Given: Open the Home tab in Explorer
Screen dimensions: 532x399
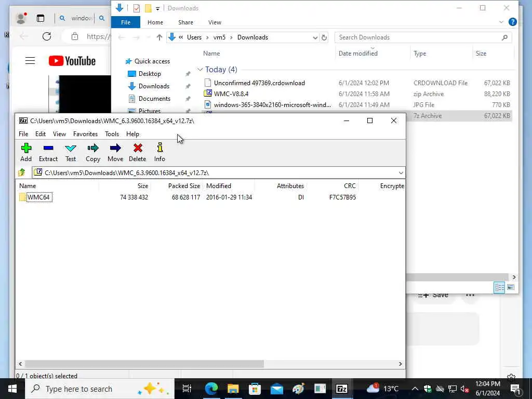Looking at the screenshot, I should pos(155,22).
